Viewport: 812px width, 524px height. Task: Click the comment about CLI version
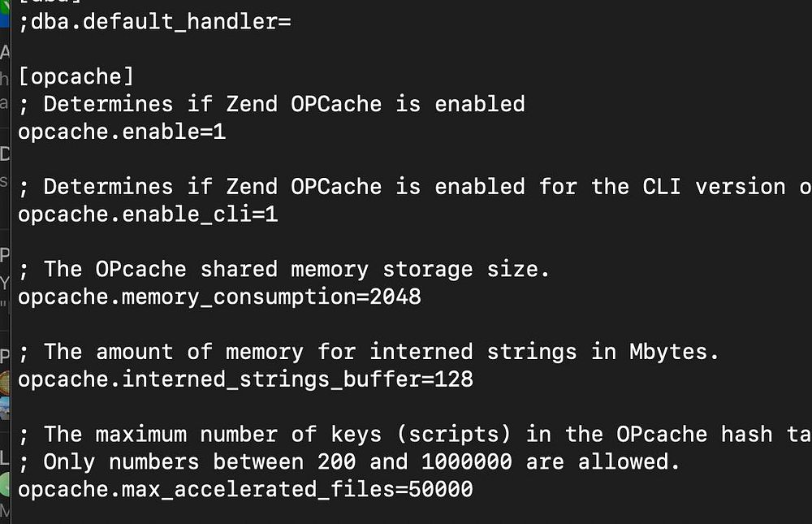[x=415, y=187]
